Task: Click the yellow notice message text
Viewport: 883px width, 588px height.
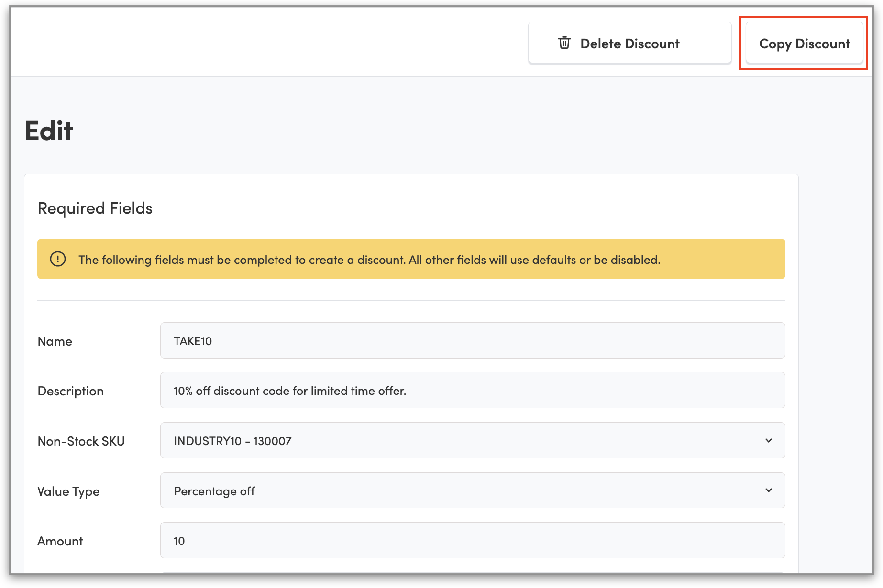Action: tap(369, 260)
